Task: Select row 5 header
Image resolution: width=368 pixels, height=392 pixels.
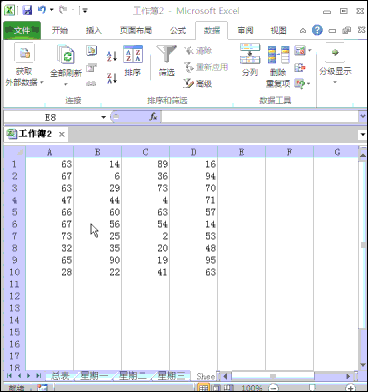Action: coord(15,212)
